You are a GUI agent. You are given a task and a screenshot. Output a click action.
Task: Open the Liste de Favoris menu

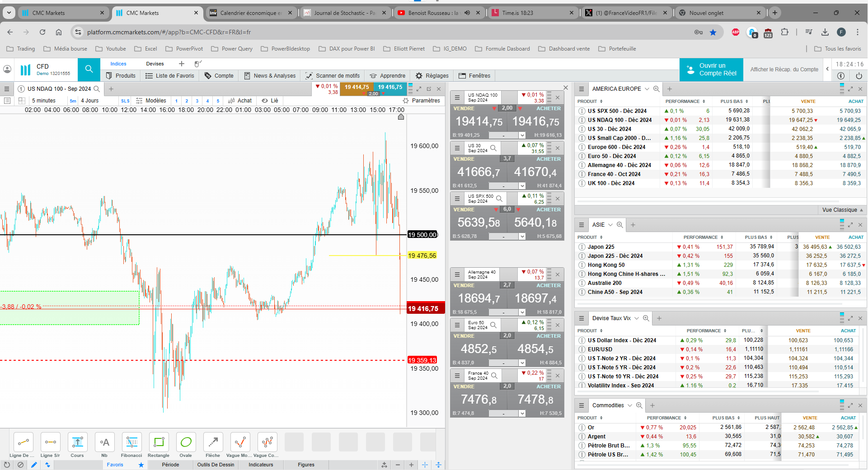(170, 76)
